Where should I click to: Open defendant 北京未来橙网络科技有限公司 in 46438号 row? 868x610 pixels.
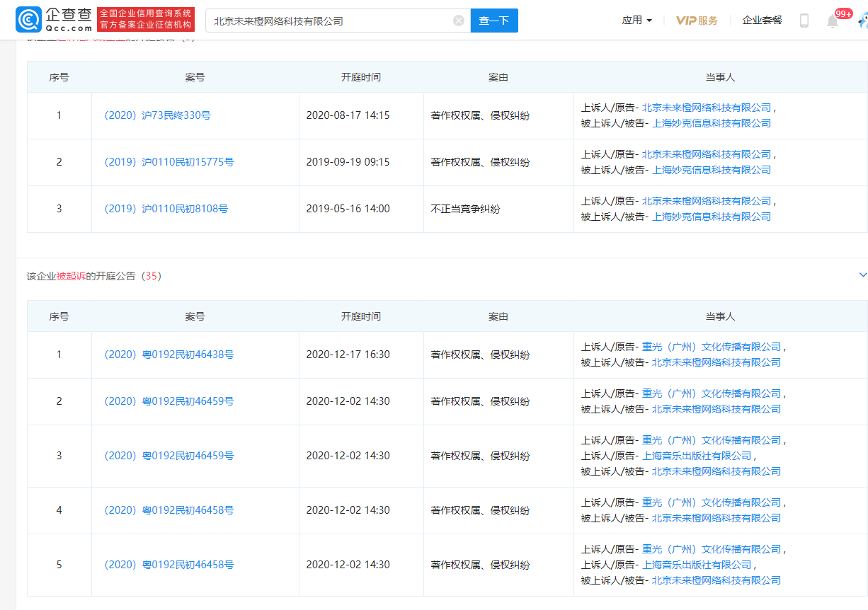coord(716,362)
